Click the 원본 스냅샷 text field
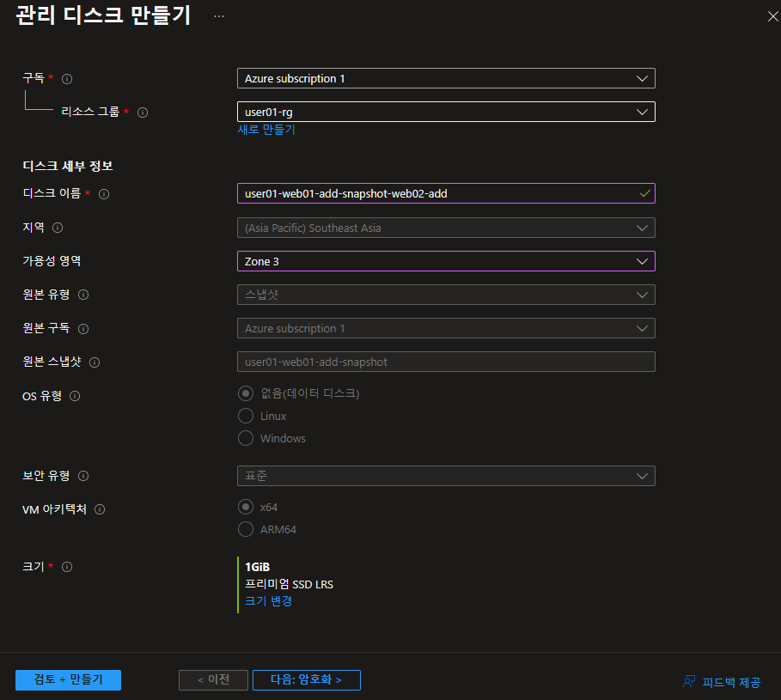 click(446, 362)
